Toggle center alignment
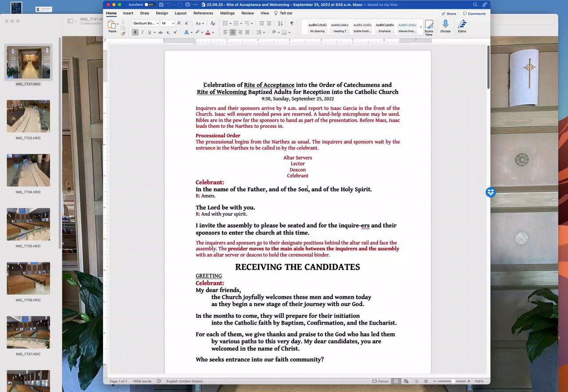The height and width of the screenshot is (392, 568). (233, 32)
